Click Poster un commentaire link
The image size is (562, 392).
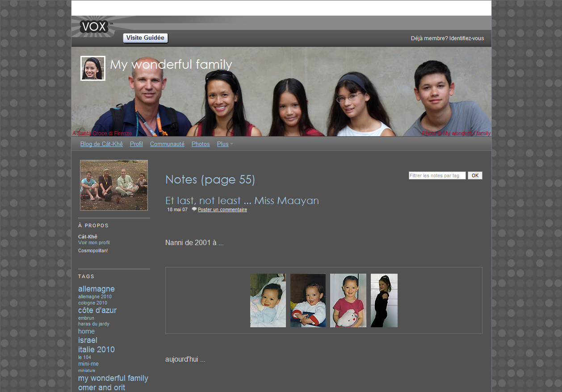222,210
